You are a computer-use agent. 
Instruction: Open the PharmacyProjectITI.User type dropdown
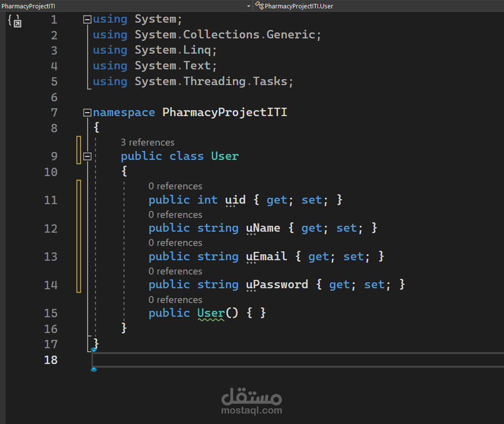(379, 6)
